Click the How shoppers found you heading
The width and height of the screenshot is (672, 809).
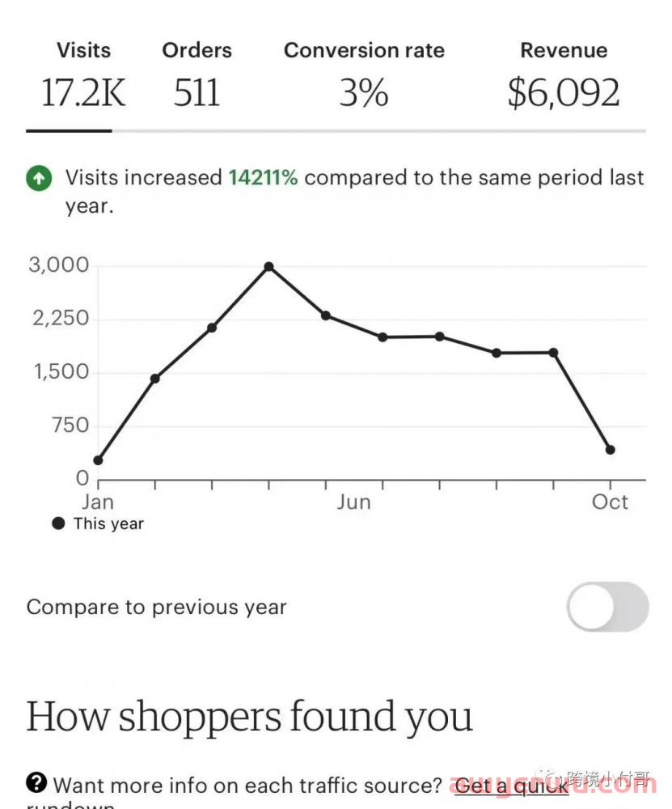coord(249,717)
